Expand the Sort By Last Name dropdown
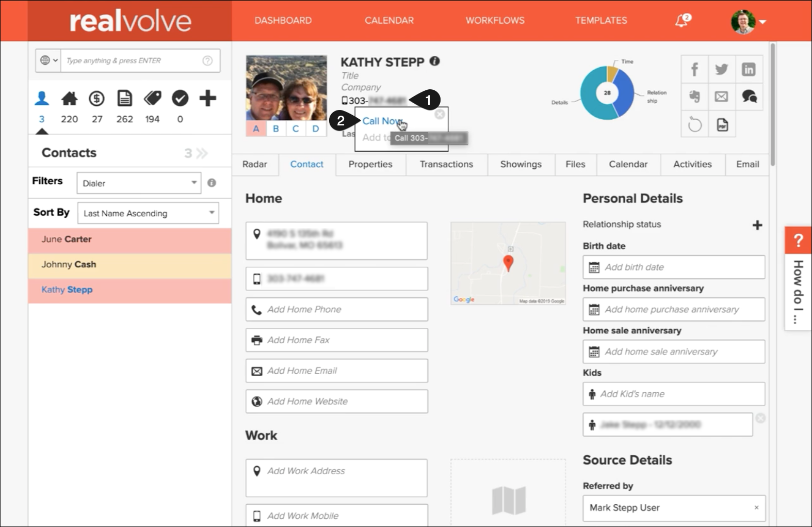812x527 pixels. click(x=148, y=213)
